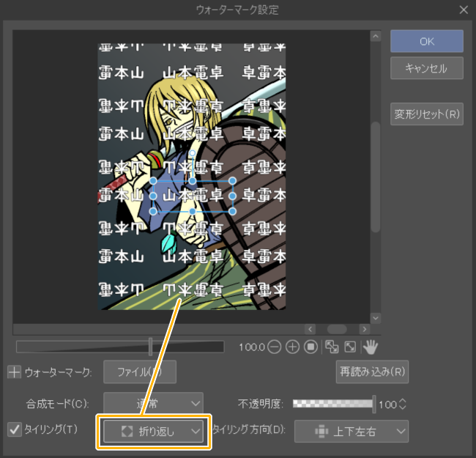
Task: Click the reset zoom square-in-circle icon
Action: click(x=310, y=347)
